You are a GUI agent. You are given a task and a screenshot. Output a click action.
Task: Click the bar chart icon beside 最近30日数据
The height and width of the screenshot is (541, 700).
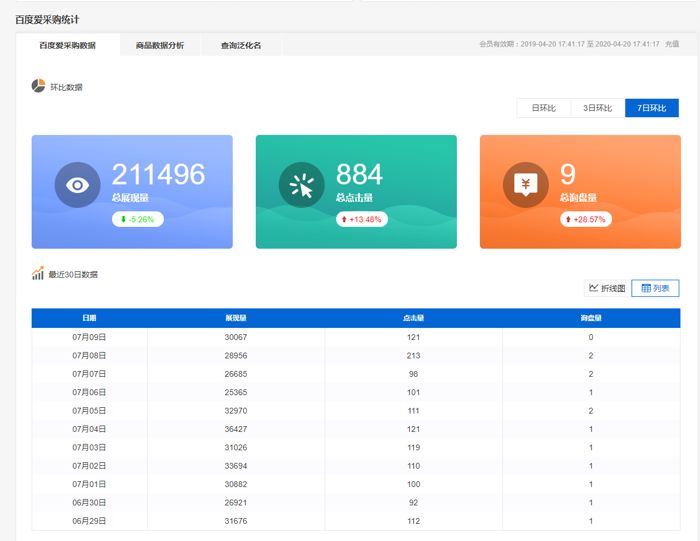click(38, 273)
